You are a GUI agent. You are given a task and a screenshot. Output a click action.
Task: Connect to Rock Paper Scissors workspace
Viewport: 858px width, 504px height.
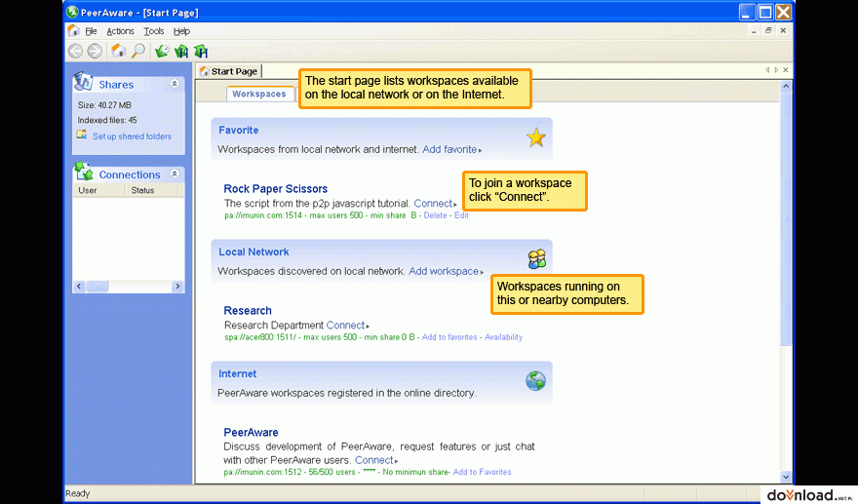coord(433,203)
